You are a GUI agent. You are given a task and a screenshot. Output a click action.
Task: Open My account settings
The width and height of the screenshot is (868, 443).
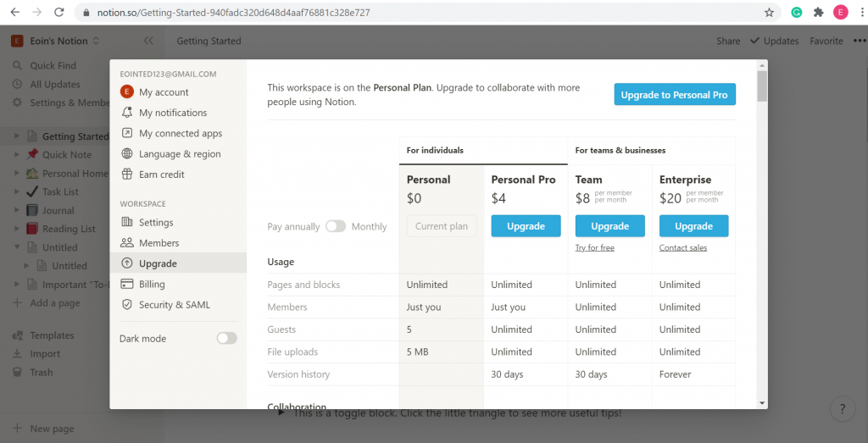pyautogui.click(x=178, y=92)
